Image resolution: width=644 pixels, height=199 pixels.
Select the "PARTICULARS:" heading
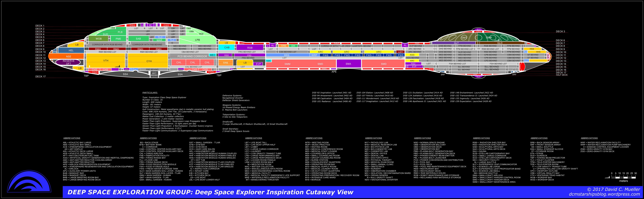tap(150, 93)
